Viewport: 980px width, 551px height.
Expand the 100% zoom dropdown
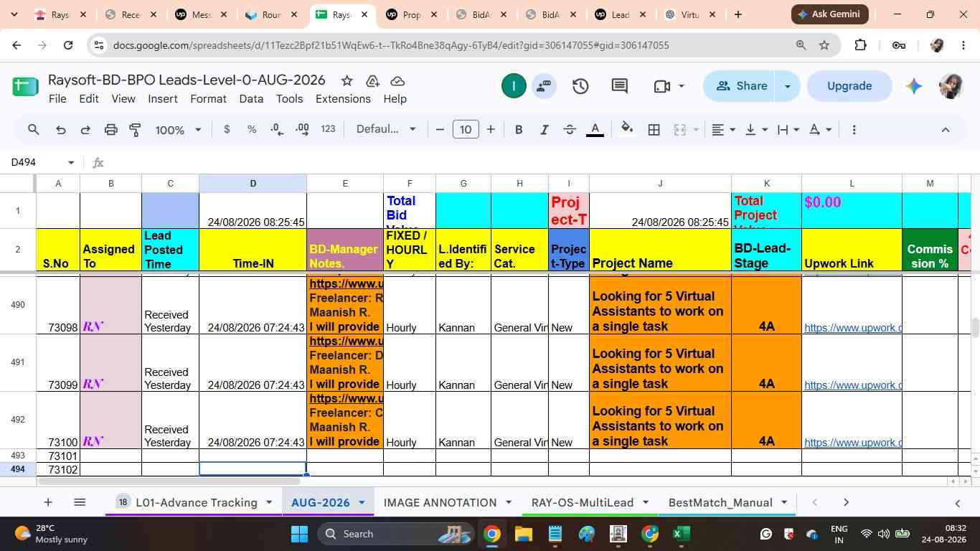coord(179,130)
